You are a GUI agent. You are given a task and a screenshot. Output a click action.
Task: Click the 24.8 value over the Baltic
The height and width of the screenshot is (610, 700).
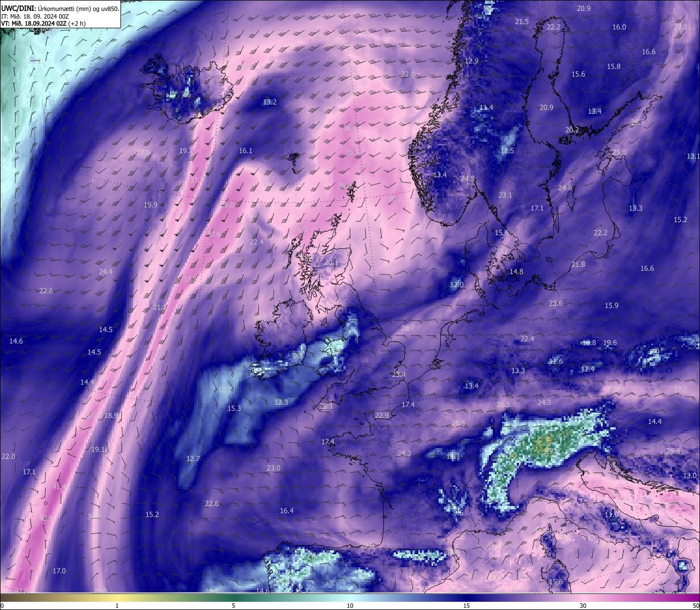point(565,188)
